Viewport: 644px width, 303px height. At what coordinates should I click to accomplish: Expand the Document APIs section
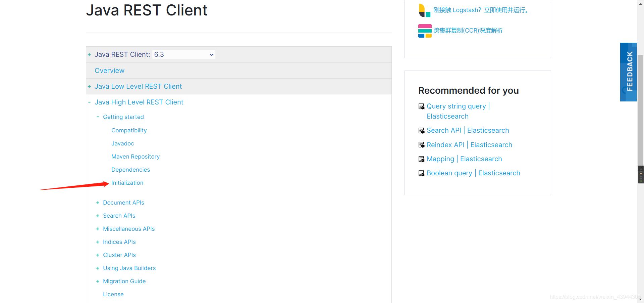click(98, 203)
